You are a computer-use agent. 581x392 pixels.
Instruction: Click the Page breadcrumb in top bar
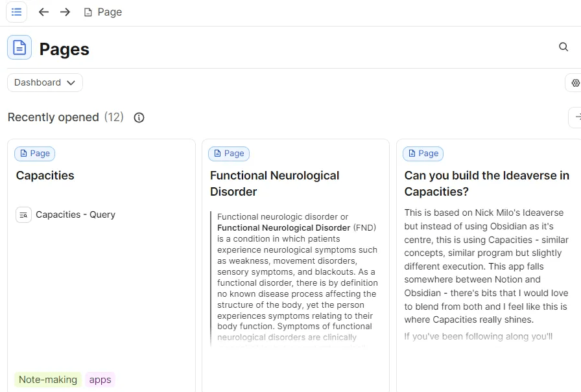coord(102,12)
